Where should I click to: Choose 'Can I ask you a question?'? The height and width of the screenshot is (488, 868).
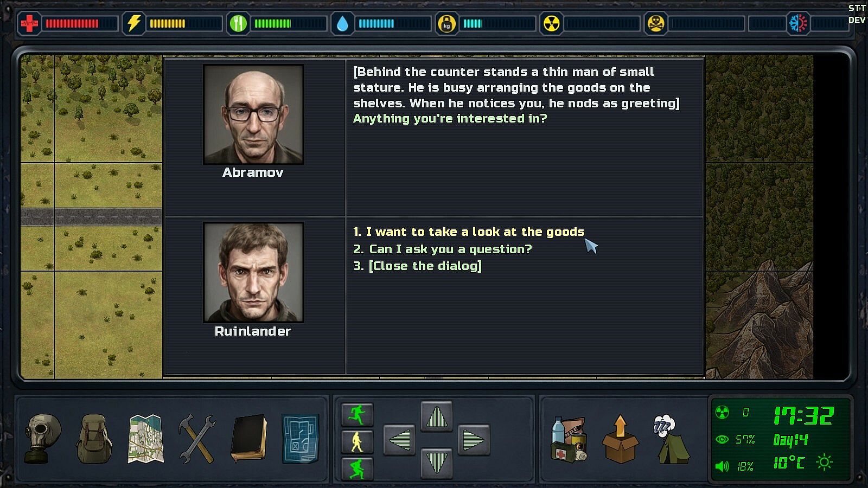(442, 249)
